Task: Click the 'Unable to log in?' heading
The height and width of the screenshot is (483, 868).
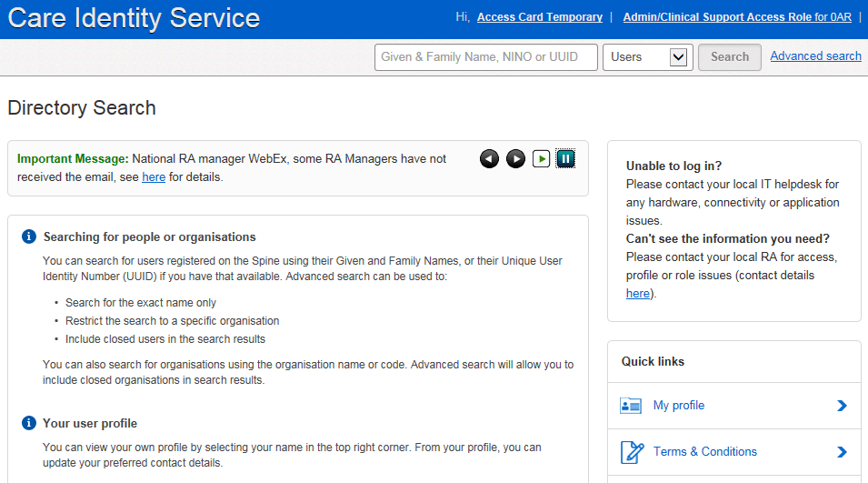Action: [x=673, y=166]
